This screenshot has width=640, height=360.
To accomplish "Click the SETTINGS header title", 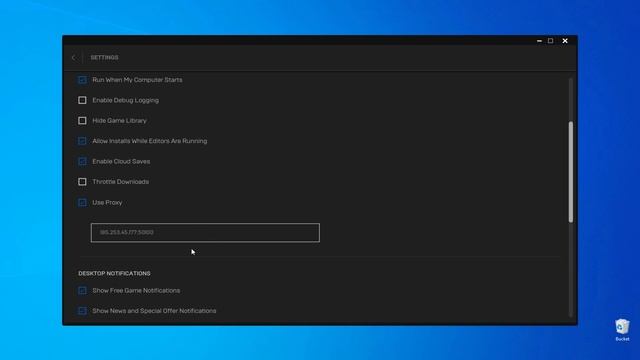I will coord(104,58).
